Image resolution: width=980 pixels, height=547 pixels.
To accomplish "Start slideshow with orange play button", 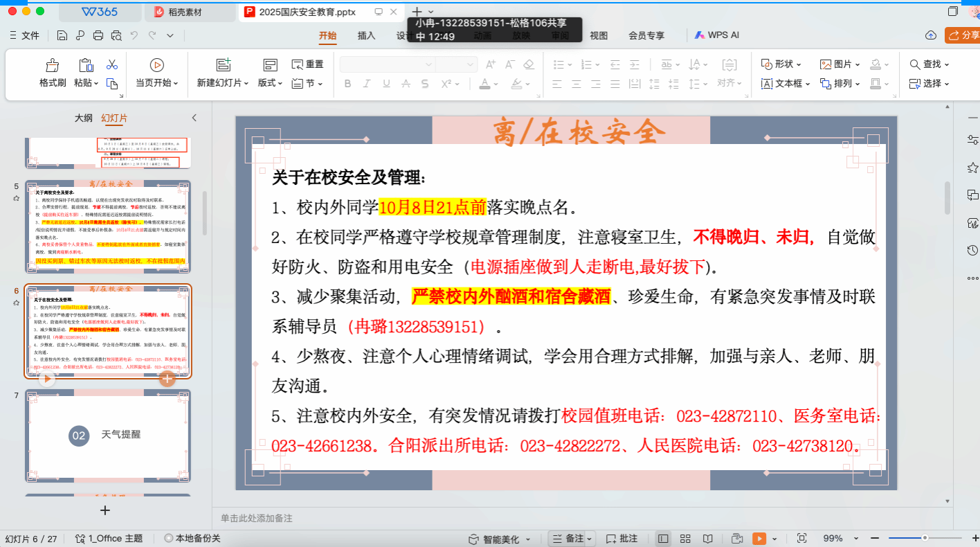I will coord(759,539).
